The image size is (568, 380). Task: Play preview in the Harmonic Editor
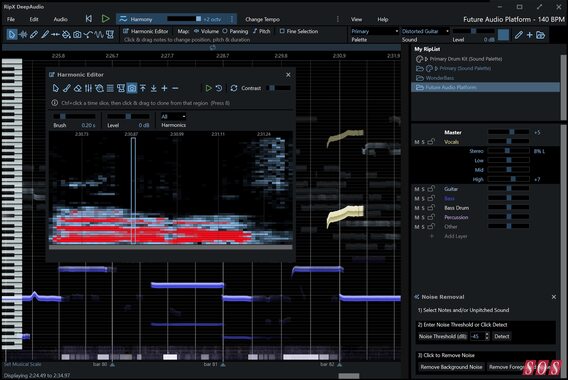208,88
